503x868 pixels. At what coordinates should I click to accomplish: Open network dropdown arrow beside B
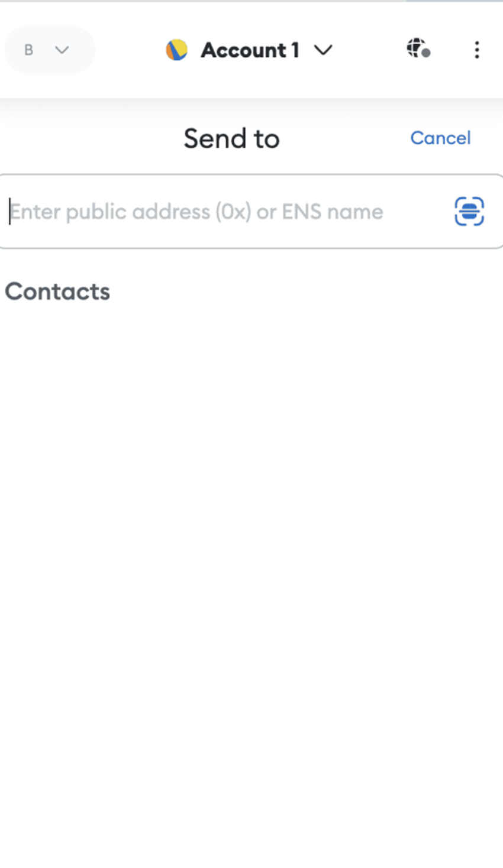62,50
